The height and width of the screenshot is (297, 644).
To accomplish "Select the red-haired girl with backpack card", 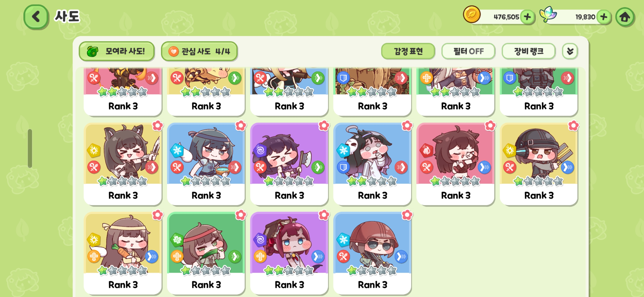I will pyautogui.click(x=289, y=253).
